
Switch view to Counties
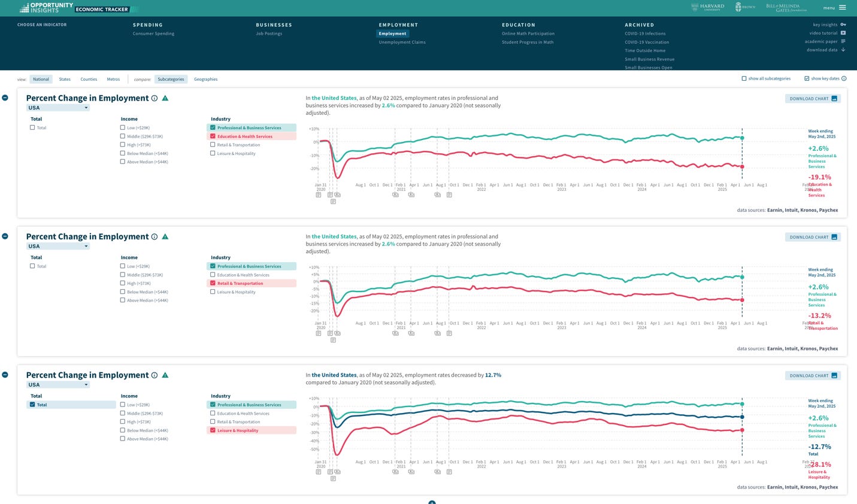click(89, 79)
